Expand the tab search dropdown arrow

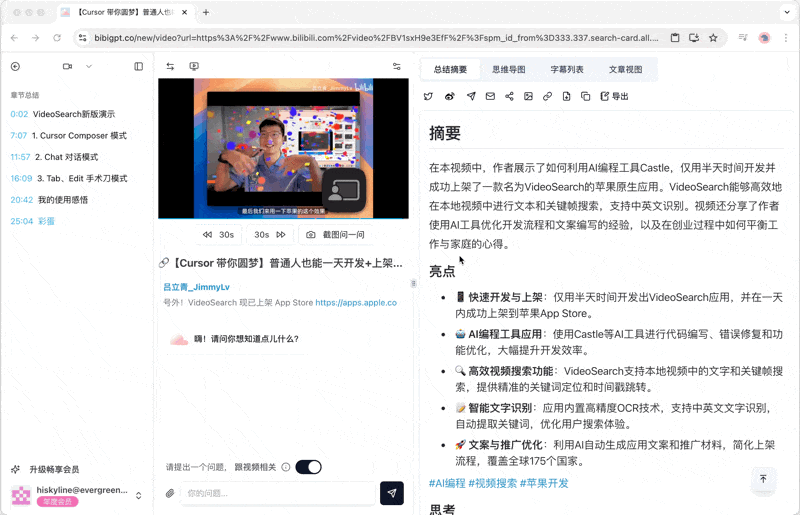[x=787, y=12]
